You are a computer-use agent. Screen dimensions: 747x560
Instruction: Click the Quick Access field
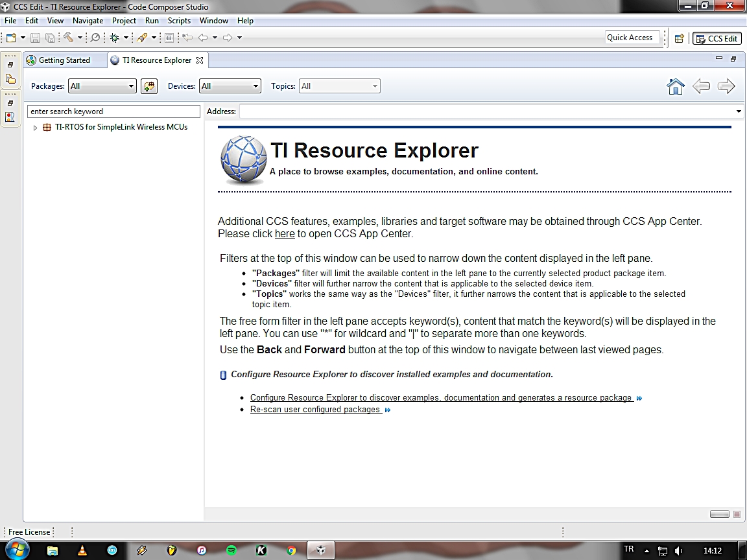633,38
